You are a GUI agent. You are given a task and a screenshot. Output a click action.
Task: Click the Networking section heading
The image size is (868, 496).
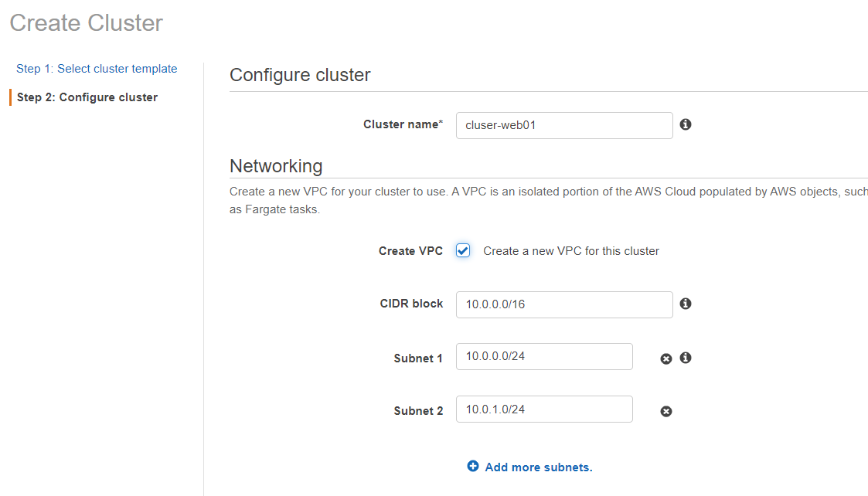[x=276, y=166]
